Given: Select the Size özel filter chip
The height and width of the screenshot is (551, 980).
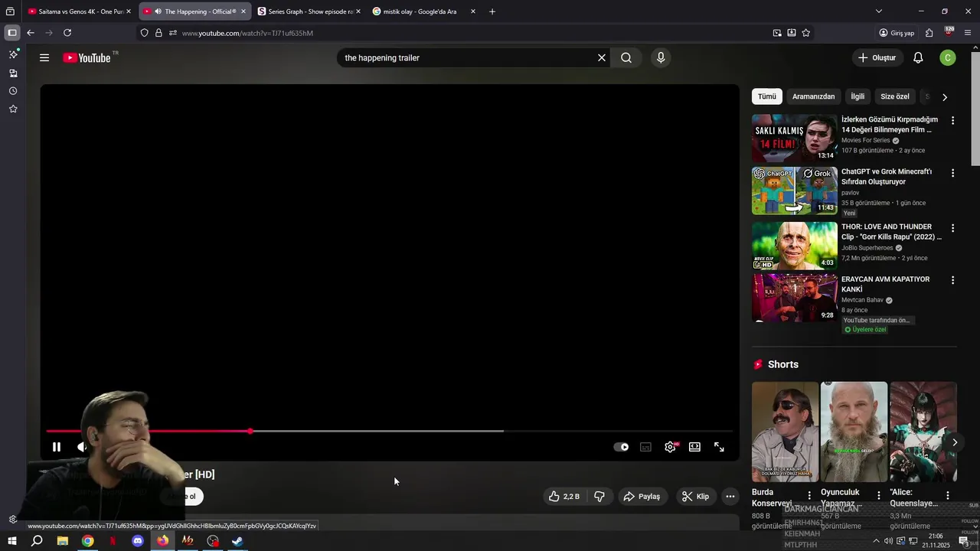Looking at the screenshot, I should [895, 96].
